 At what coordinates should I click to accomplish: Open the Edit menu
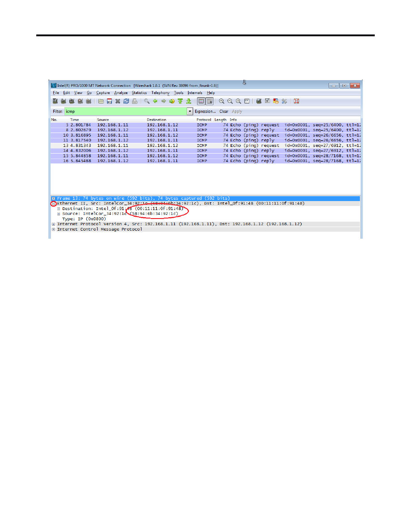(x=66, y=93)
